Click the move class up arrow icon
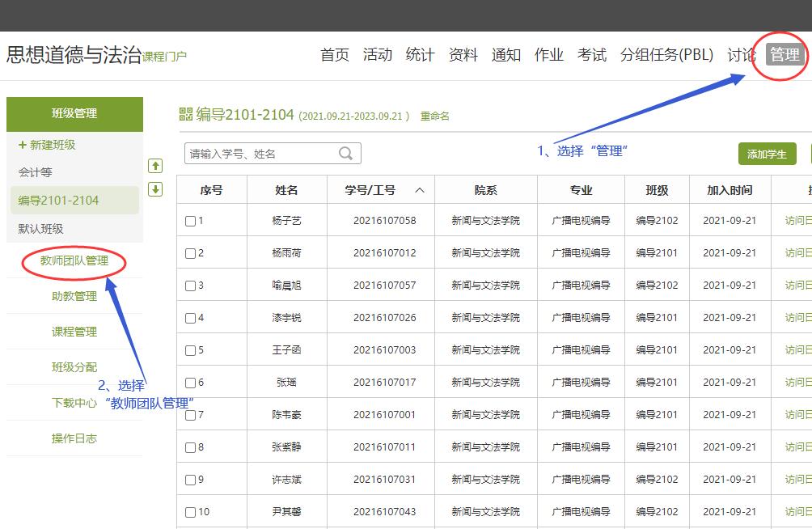812x529 pixels. click(x=156, y=166)
